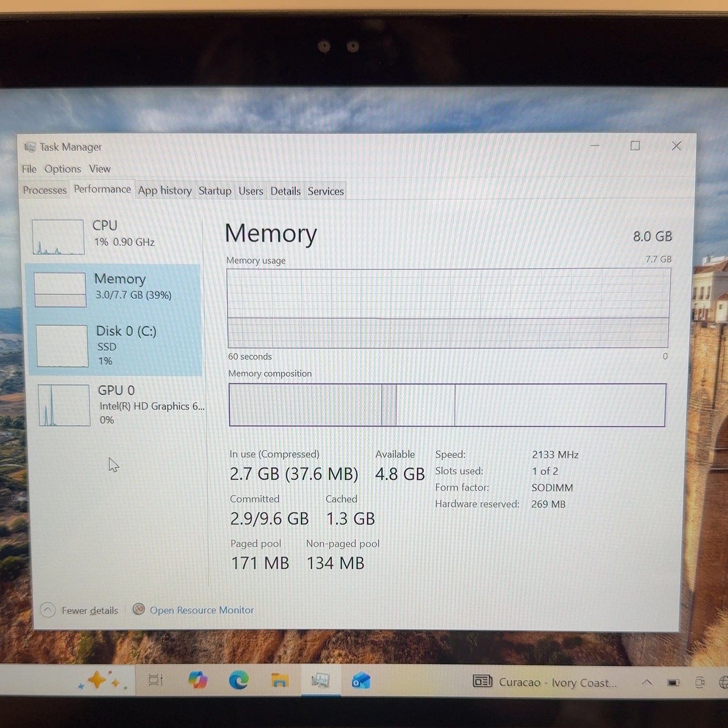This screenshot has height=728, width=728.
Task: Click the Fewer details label
Action: pyautogui.click(x=90, y=611)
